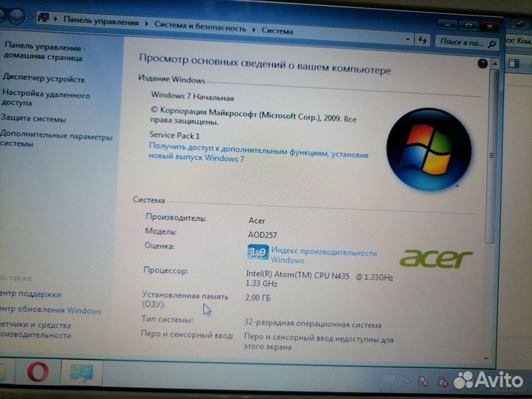The image size is (532, 399).
Task: Open Диспетчер устройств
Action: [x=44, y=79]
